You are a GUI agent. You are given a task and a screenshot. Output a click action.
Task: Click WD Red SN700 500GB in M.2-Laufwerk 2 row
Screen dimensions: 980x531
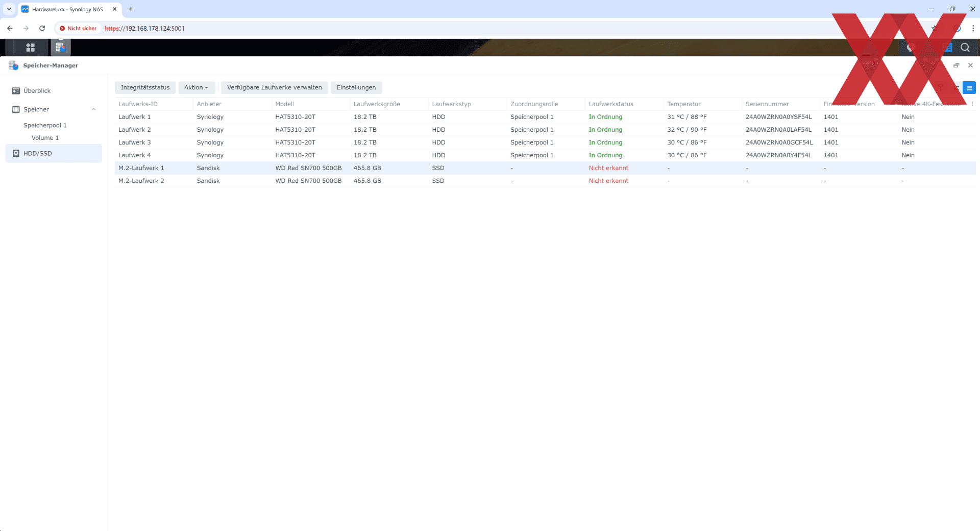(308, 181)
